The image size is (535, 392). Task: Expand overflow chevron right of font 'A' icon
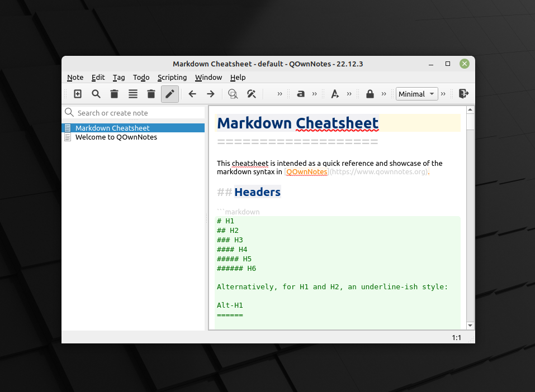[349, 94]
